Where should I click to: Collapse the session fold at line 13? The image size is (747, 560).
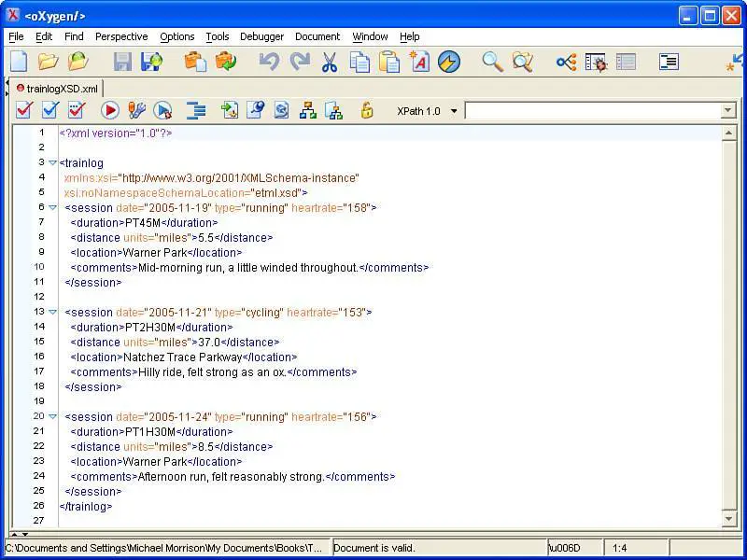pyautogui.click(x=52, y=312)
